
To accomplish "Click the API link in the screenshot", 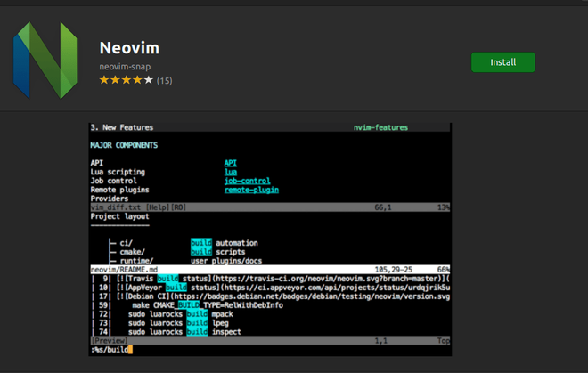I will (230, 163).
